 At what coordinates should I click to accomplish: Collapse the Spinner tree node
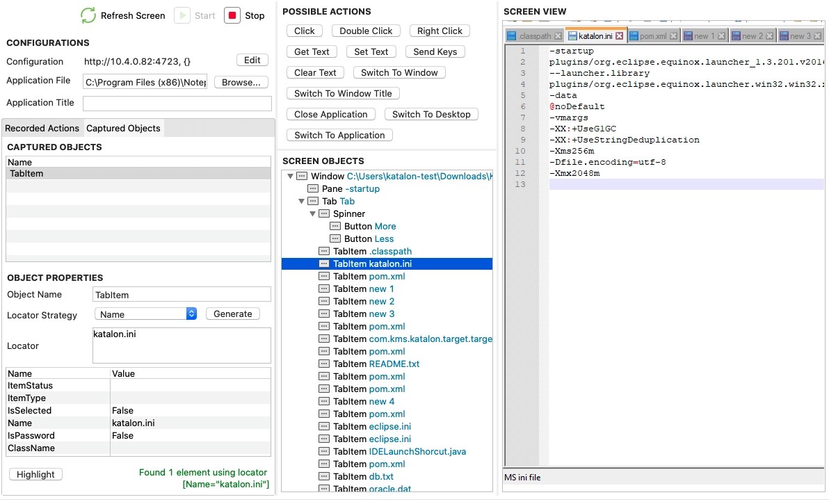pyautogui.click(x=311, y=213)
